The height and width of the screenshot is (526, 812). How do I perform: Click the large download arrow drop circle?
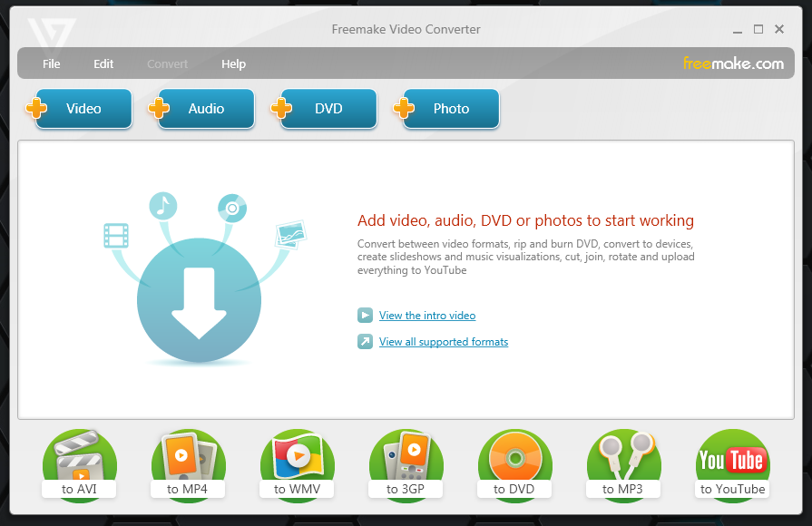click(199, 300)
